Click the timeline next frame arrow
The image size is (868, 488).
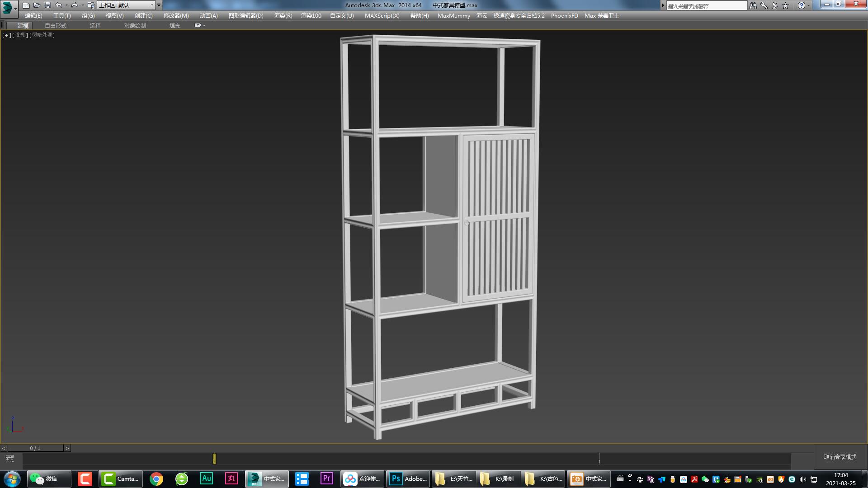coord(67,448)
